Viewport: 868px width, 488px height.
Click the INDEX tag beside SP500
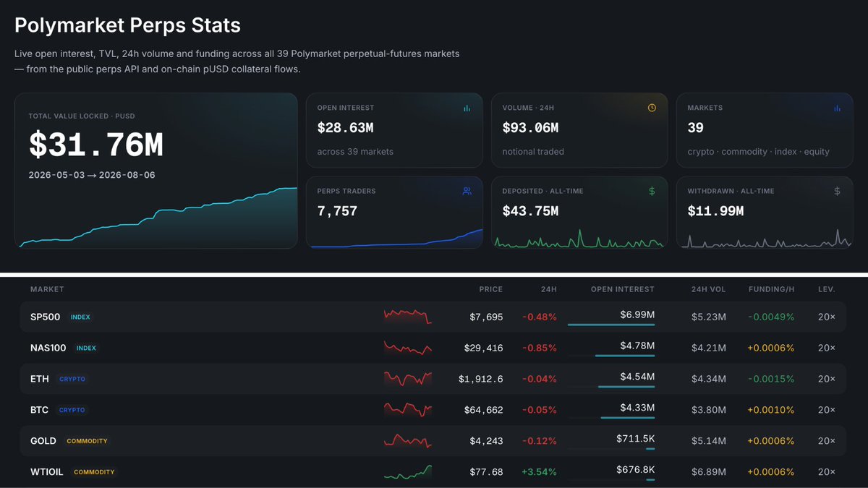tap(80, 317)
